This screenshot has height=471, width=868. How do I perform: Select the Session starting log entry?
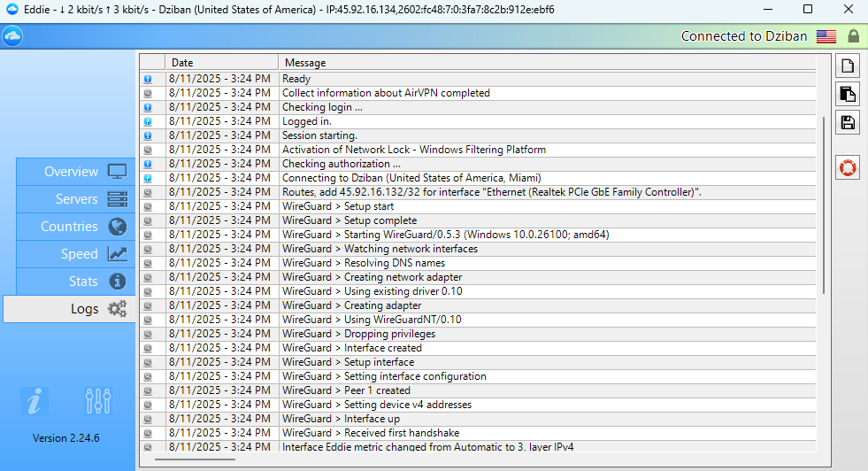(x=478, y=135)
